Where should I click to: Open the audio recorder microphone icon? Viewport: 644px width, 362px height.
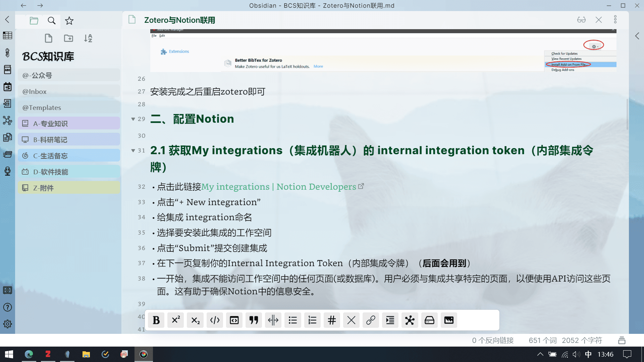coord(7,171)
